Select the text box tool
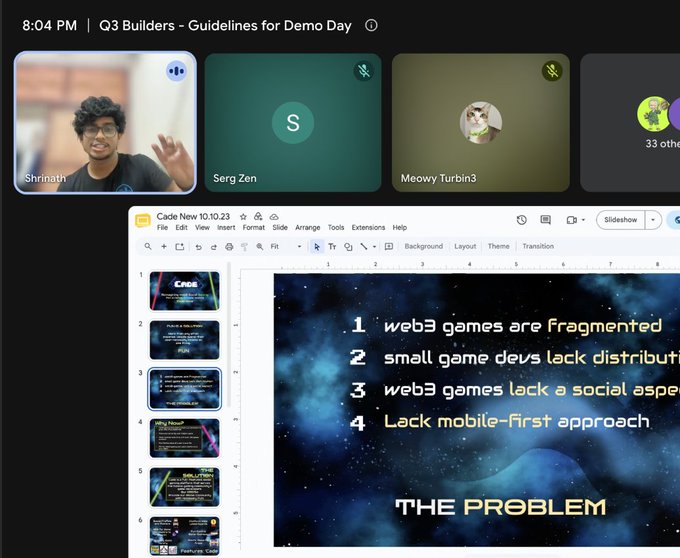This screenshot has width=680, height=558. click(x=332, y=246)
